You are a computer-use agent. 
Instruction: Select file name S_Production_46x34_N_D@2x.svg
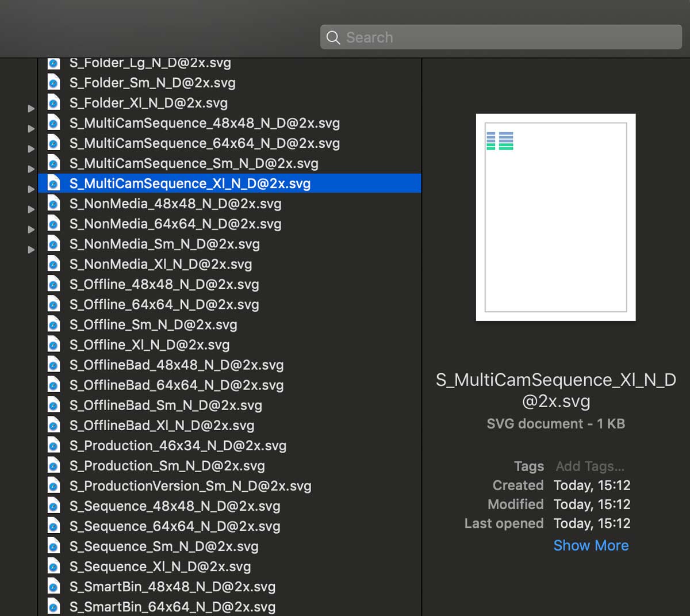[178, 445]
